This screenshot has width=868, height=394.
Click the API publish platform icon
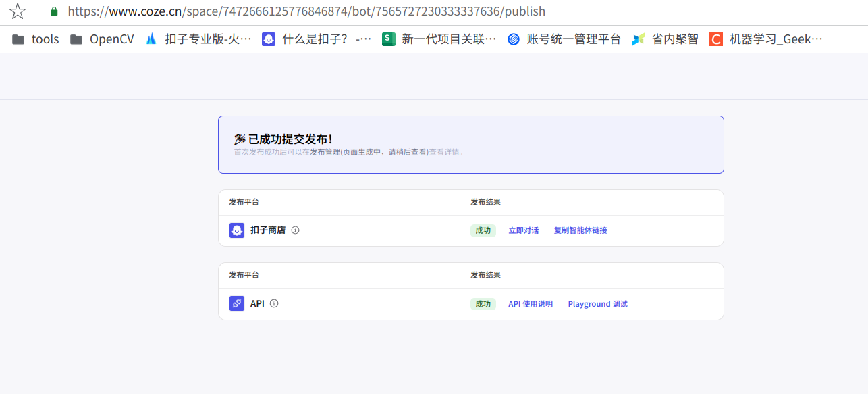pyautogui.click(x=237, y=303)
